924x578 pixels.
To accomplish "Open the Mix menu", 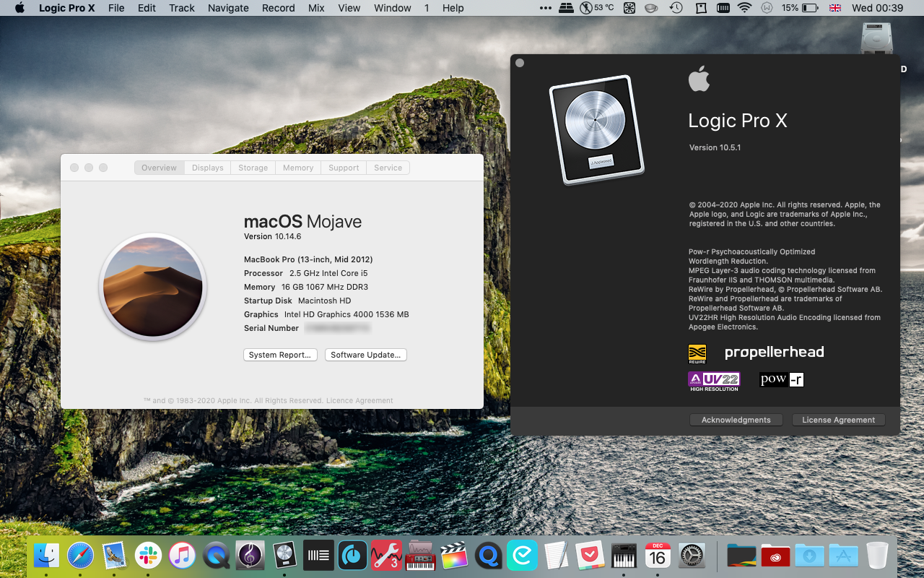I will click(316, 8).
